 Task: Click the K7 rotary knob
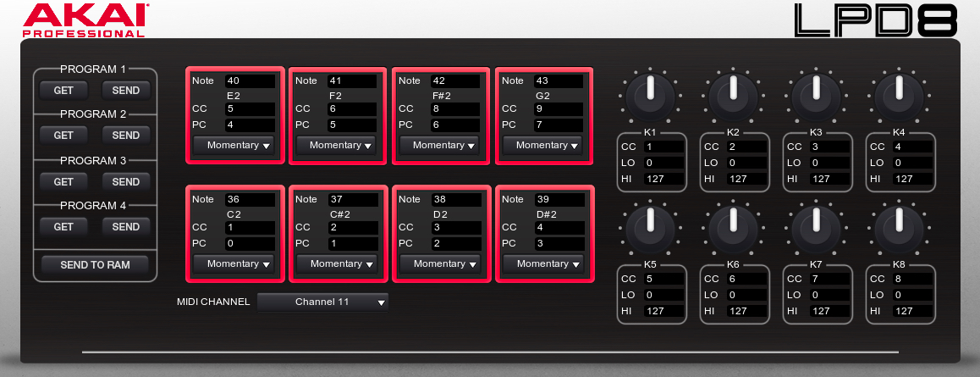coord(816,226)
